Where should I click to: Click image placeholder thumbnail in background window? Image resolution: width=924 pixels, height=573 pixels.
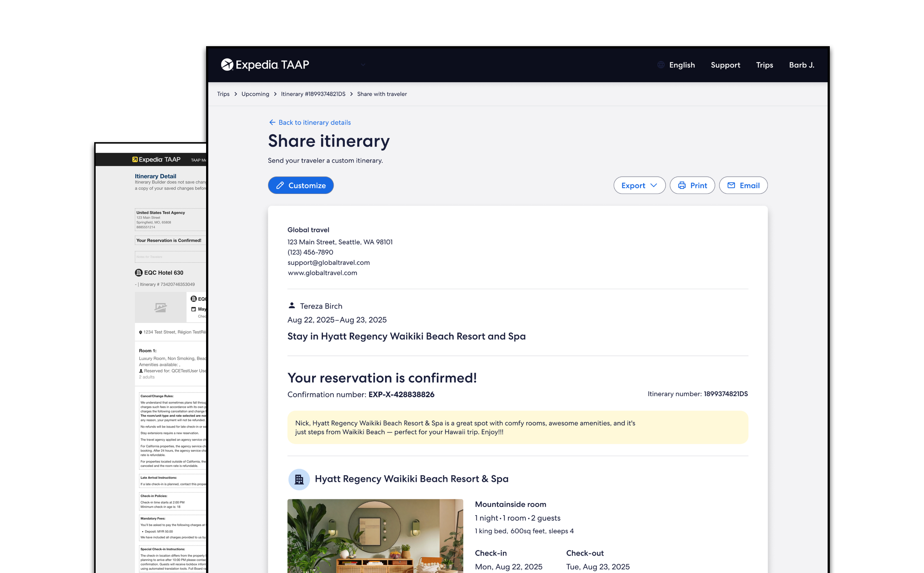click(x=160, y=307)
